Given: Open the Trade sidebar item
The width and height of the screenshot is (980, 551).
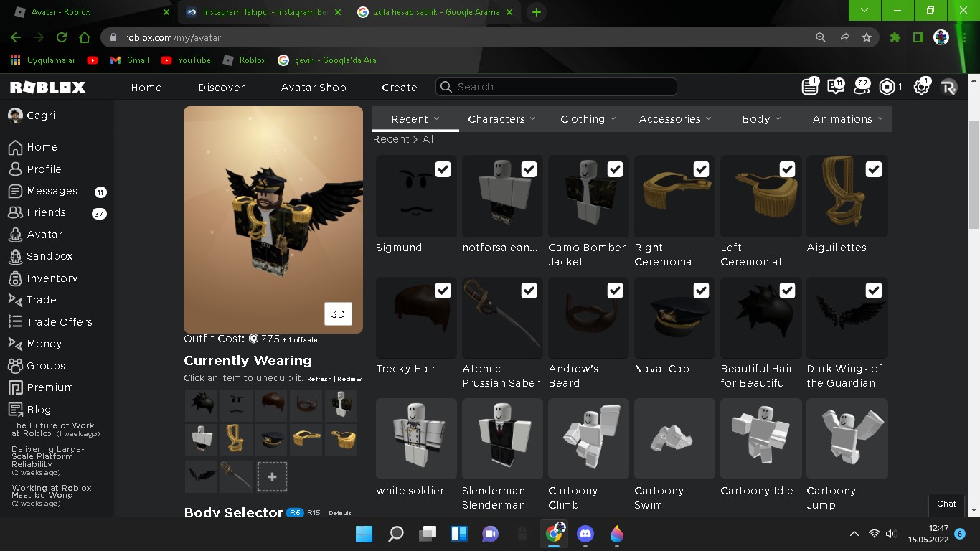Looking at the screenshot, I should pyautogui.click(x=32, y=300).
